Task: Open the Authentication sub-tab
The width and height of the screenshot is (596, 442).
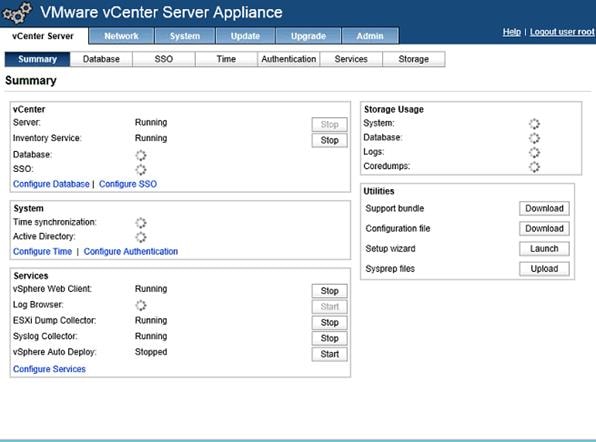Action: coord(288,59)
